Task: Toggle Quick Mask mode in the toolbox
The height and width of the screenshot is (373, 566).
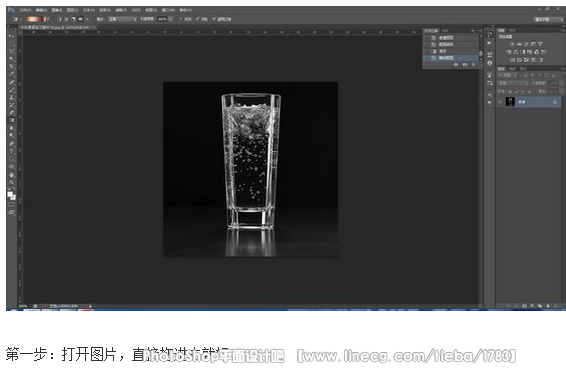Action: click(11, 204)
